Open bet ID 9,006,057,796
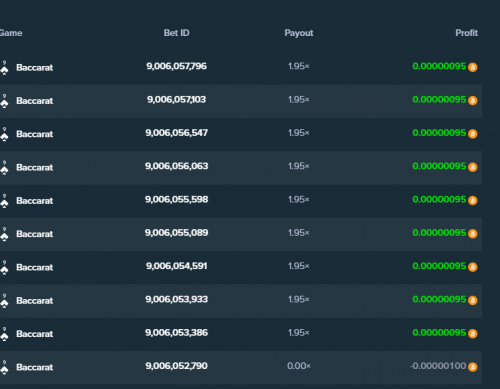This screenshot has height=389, width=500. pyautogui.click(x=176, y=66)
